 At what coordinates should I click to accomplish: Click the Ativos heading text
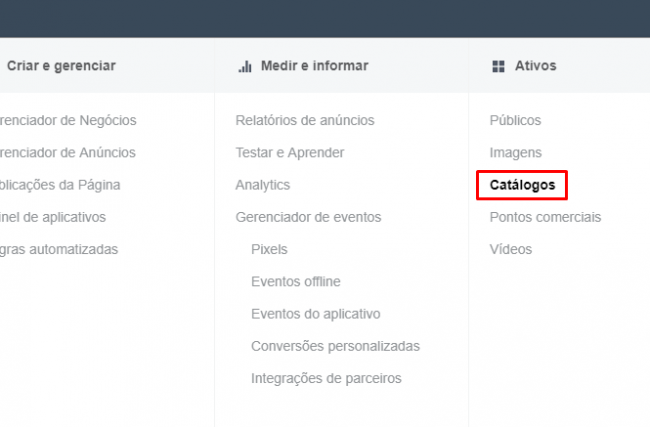(x=536, y=66)
